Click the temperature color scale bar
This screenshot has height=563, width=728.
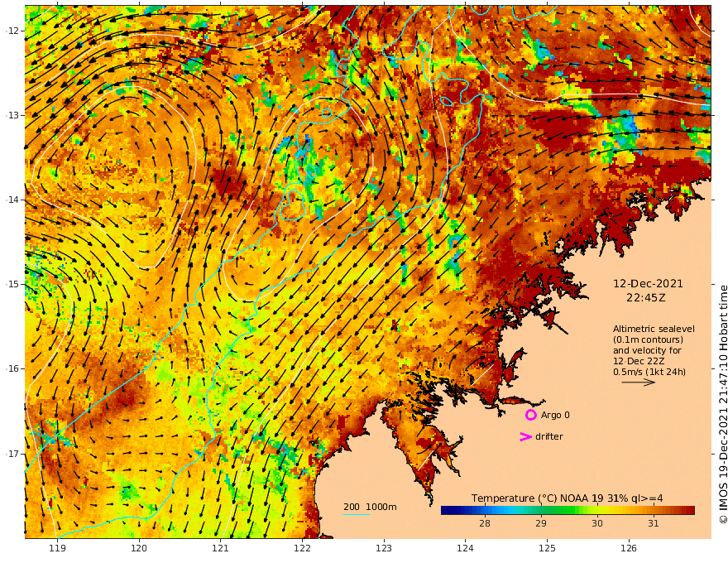[x=568, y=510]
